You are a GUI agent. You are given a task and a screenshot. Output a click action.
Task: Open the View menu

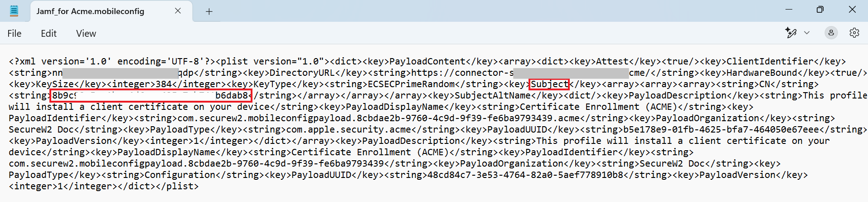86,34
